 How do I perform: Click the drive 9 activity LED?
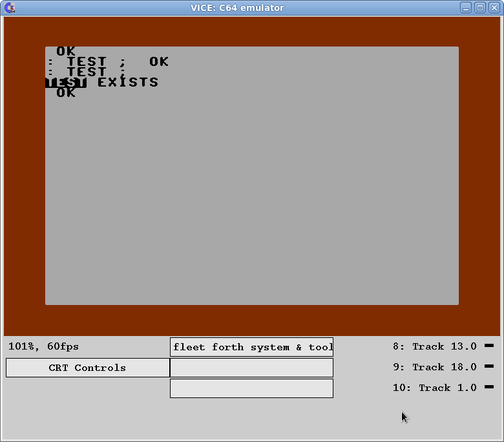(488, 367)
